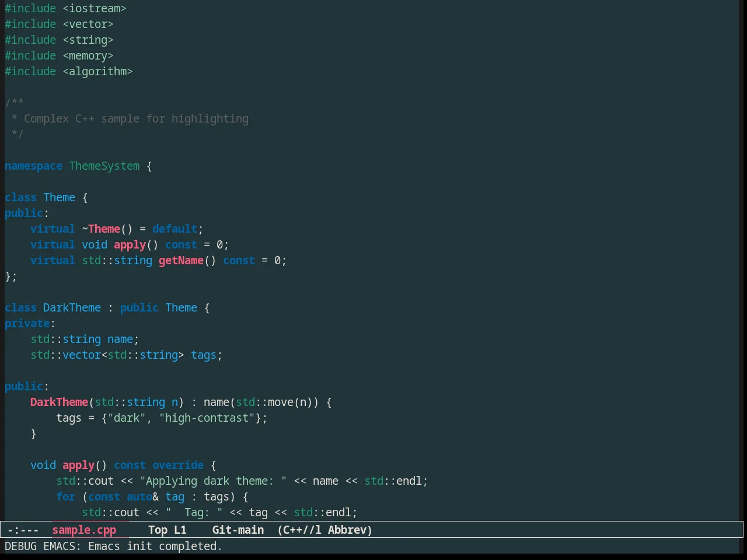Image resolution: width=747 pixels, height=560 pixels.
Task: Click the closing '};' of class Theme
Action: click(11, 276)
